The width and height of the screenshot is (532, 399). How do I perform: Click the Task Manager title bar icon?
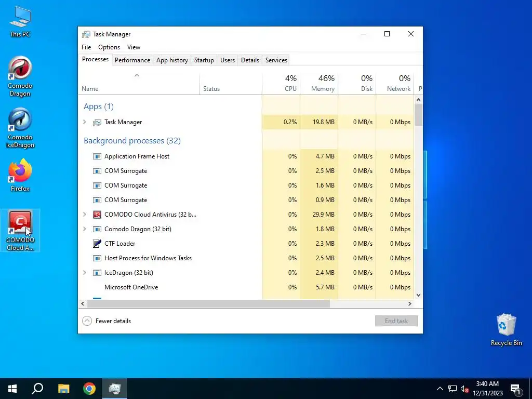86,34
